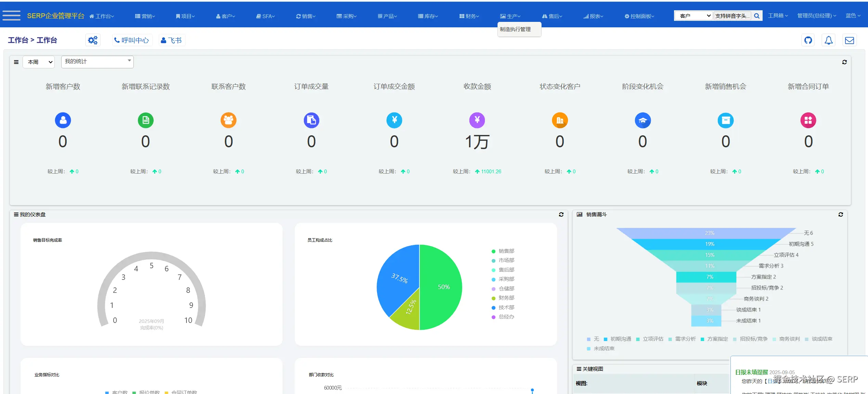
Task: Click the hamburger menu icon at top-left
Action: tap(11, 16)
